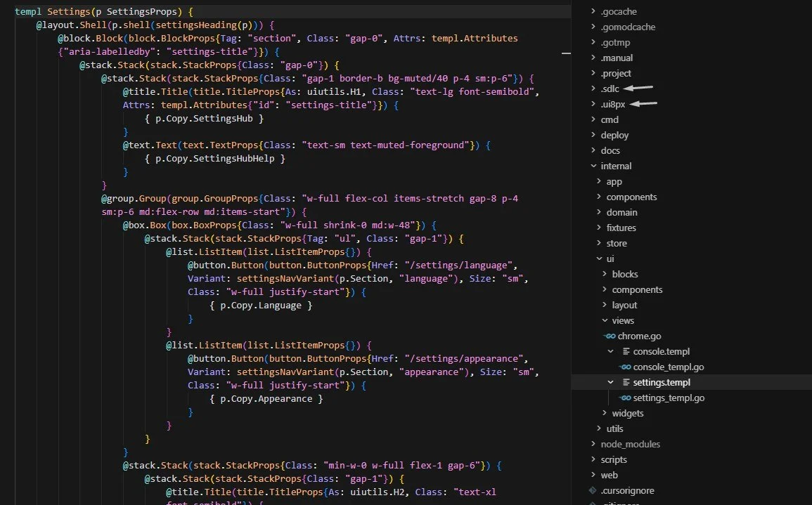
Task: Expand the .gocache folder chevron
Action: click(593, 11)
